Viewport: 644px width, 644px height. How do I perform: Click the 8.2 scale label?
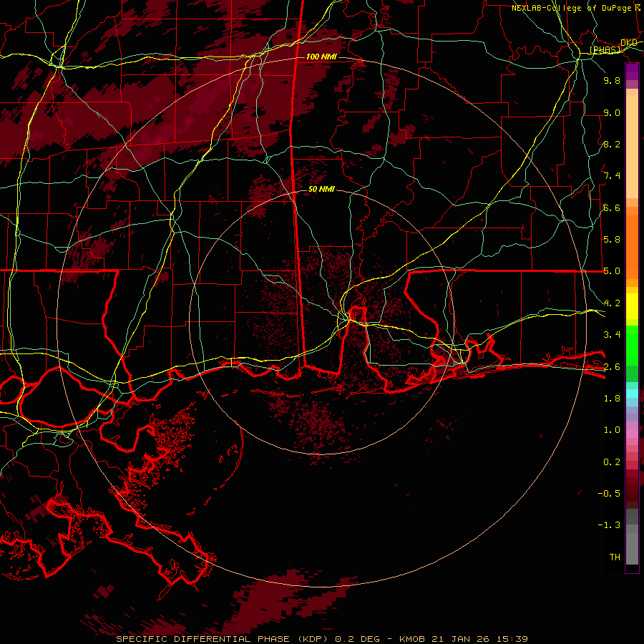(x=612, y=144)
